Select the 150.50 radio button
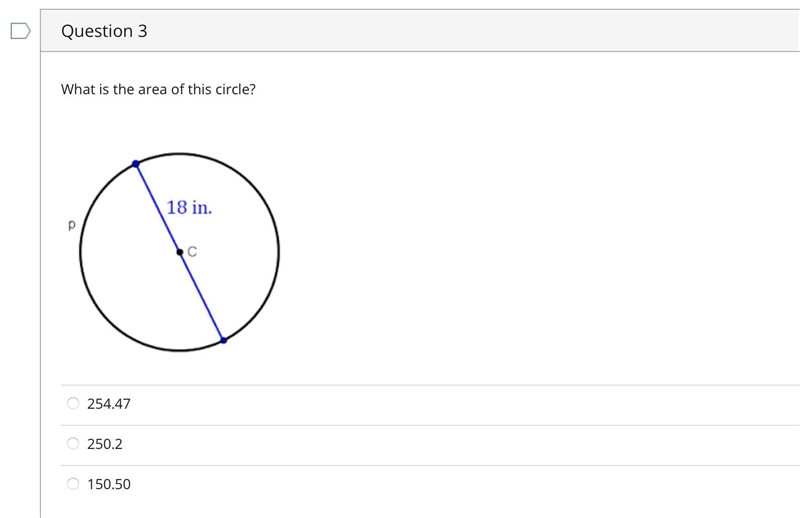 pos(73,483)
